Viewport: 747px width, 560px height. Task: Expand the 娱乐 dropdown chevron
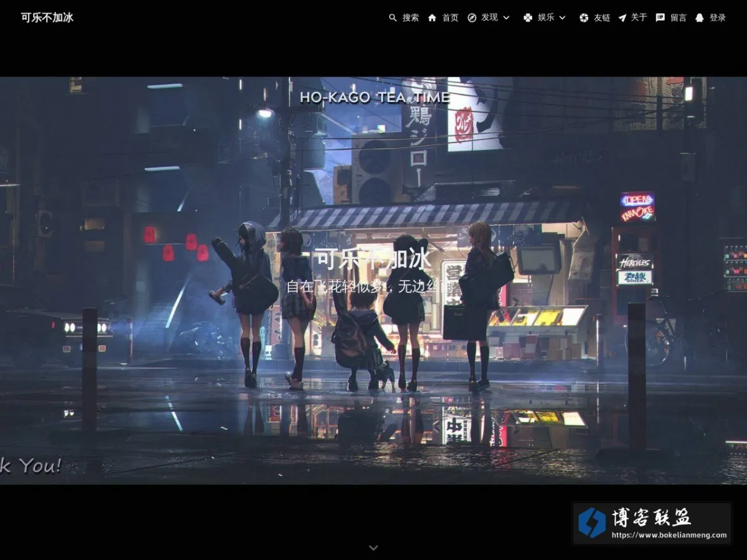562,17
